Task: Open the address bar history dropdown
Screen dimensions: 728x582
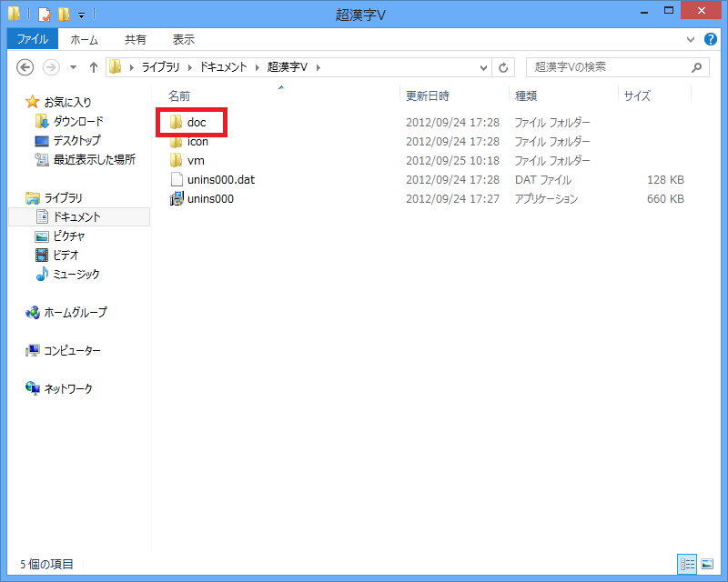Action: (x=484, y=67)
